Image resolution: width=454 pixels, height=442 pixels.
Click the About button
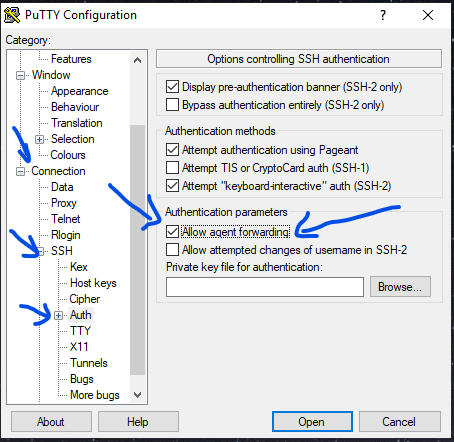pos(51,422)
